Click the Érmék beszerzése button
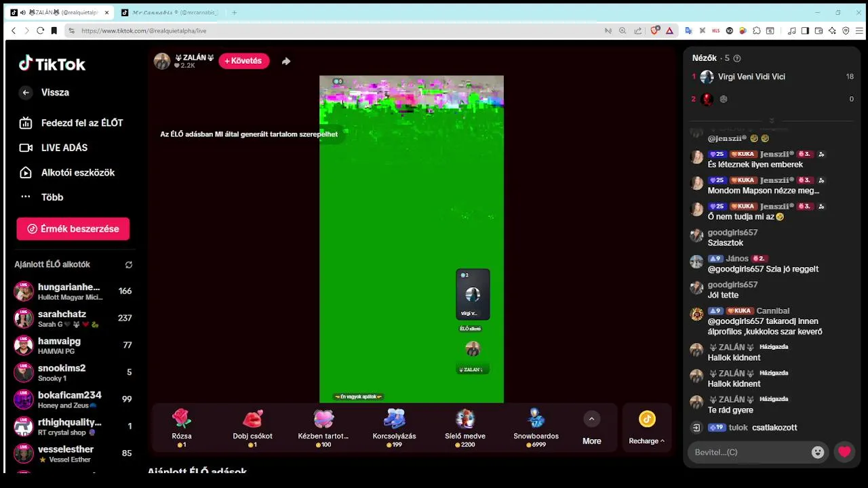Image resolution: width=868 pixels, height=488 pixels. point(73,229)
